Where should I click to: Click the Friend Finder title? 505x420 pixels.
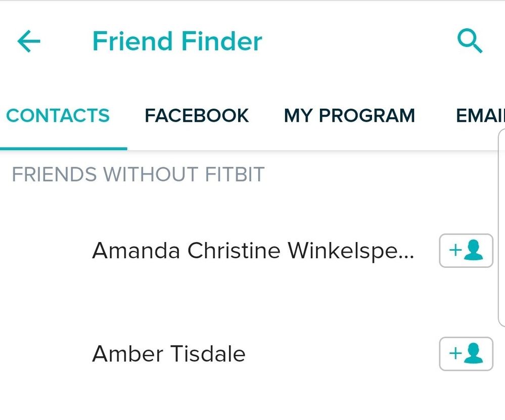(177, 41)
